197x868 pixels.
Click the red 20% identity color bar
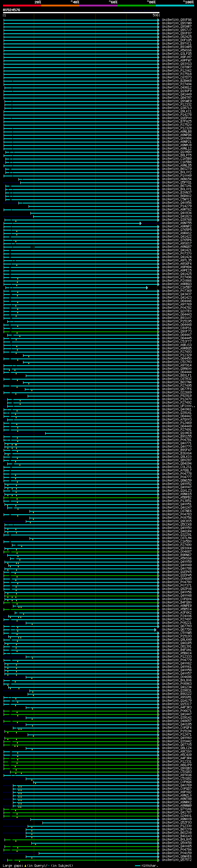(22, 6)
